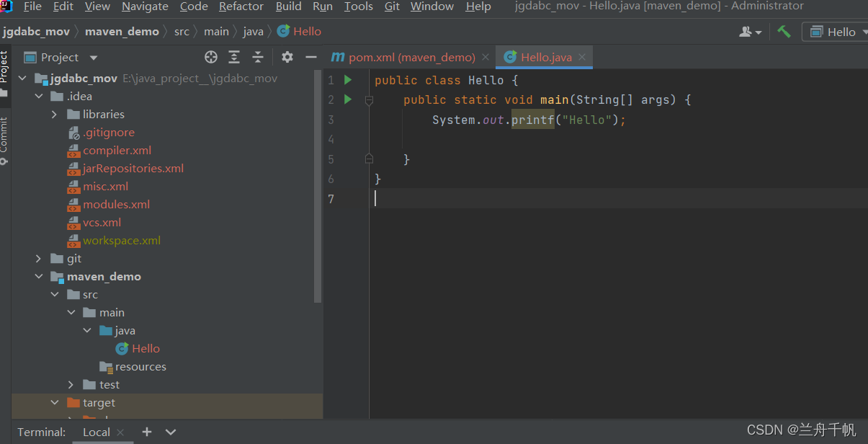Click the Build project hammer icon

(784, 32)
